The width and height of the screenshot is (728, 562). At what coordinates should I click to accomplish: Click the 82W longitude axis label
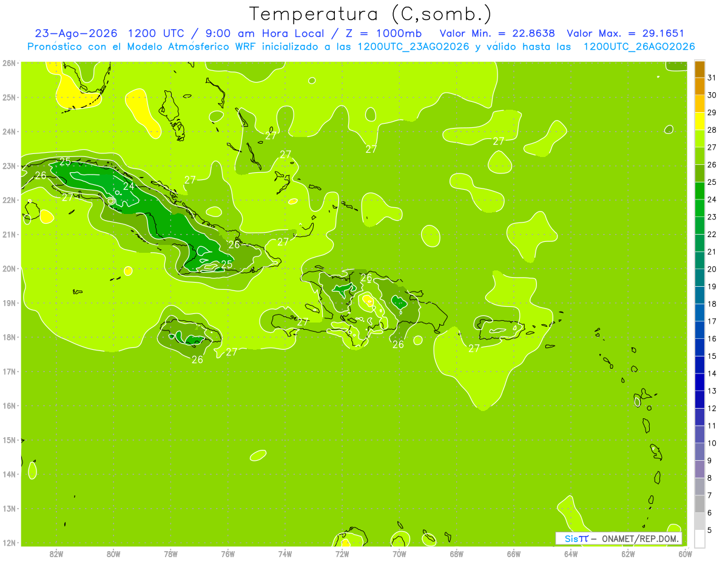[56, 554]
